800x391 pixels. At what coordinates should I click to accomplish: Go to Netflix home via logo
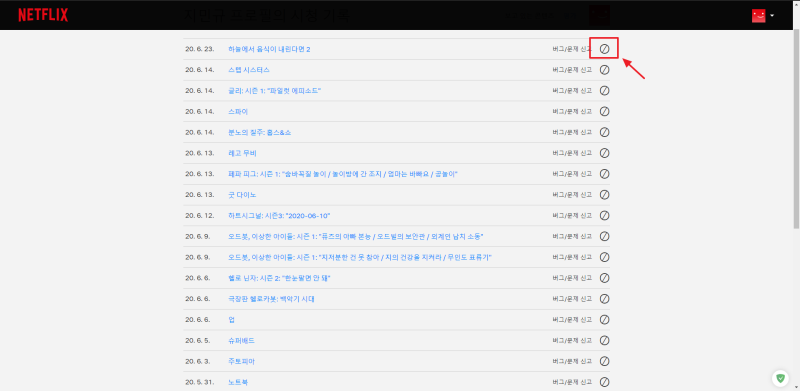tap(43, 15)
